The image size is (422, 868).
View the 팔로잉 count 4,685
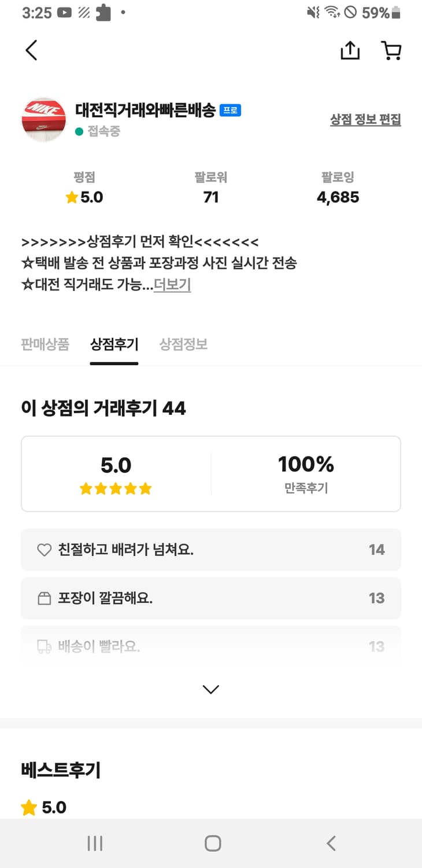coord(338,197)
